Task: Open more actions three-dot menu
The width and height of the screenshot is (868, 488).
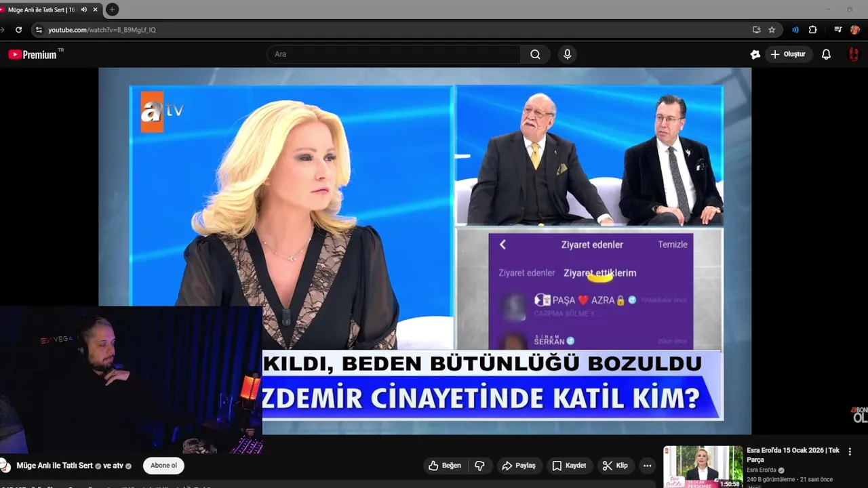Action: pos(648,466)
